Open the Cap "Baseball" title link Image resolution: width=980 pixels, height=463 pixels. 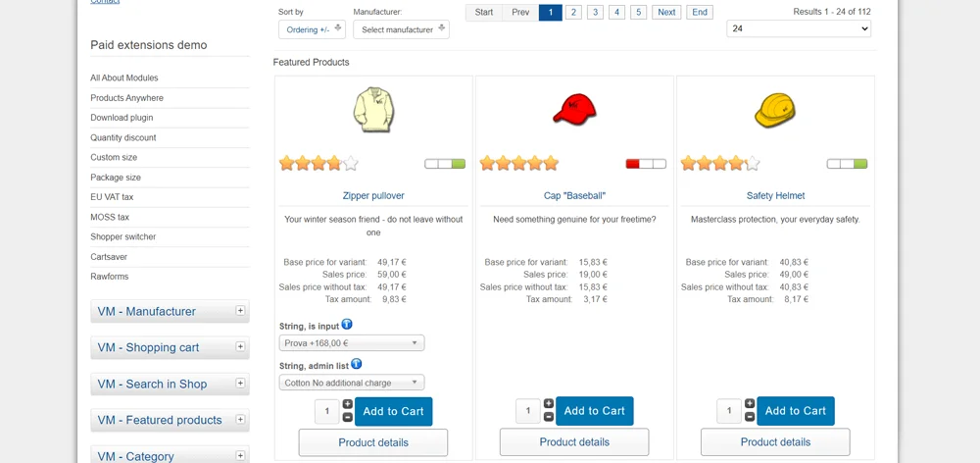[x=575, y=196]
